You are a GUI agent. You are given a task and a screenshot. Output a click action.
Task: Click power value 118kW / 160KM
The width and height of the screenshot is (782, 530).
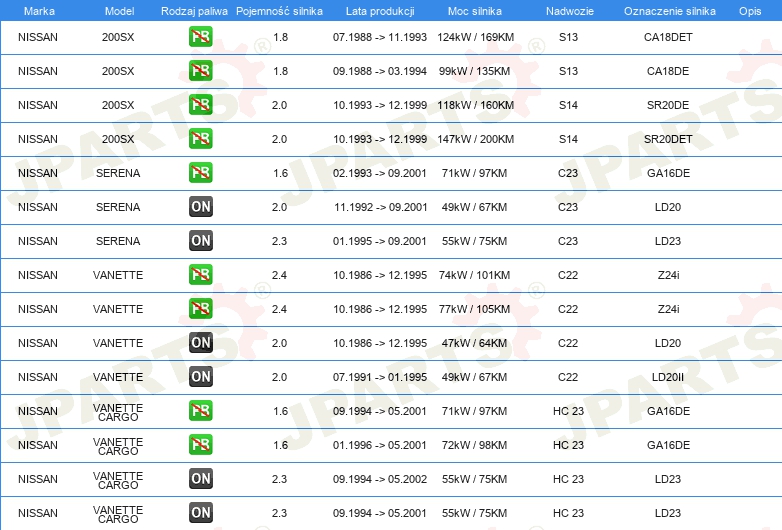pyautogui.click(x=475, y=105)
